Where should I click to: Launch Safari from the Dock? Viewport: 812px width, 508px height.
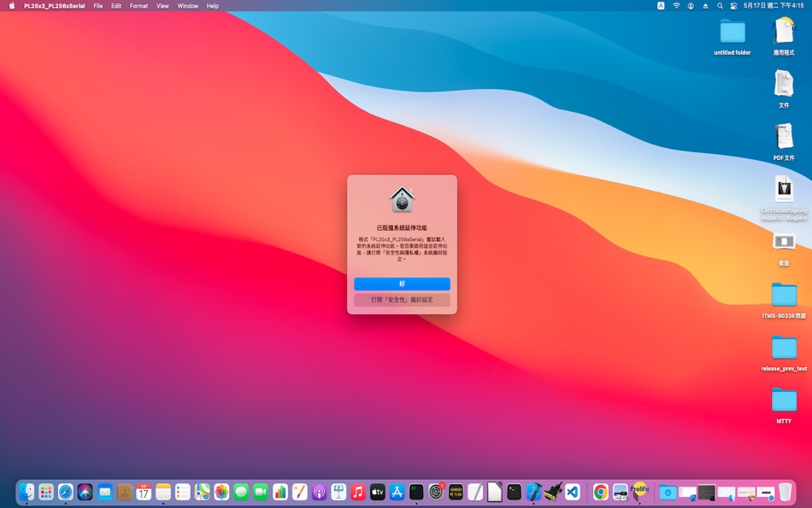coord(65,492)
